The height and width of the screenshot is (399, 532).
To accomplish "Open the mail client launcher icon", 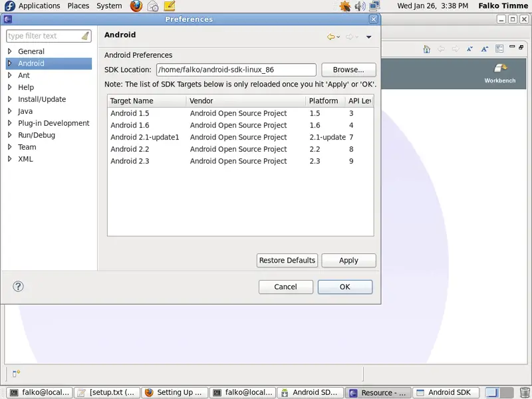I will (153, 6).
